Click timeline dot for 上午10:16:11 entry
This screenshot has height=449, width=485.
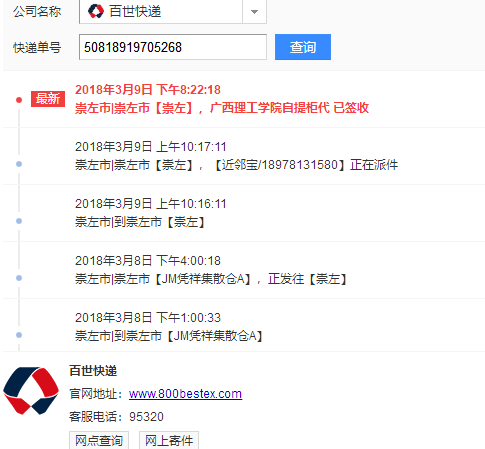[19, 221]
